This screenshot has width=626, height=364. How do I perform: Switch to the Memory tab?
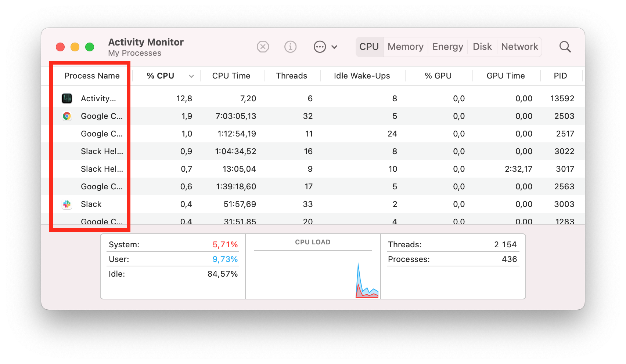click(406, 47)
